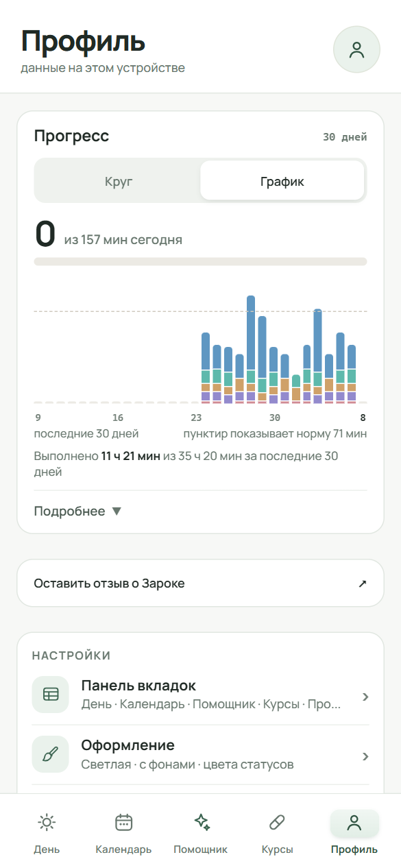Open Оставить отзыв о Зароке
This screenshot has height=868, width=401.
tap(200, 583)
